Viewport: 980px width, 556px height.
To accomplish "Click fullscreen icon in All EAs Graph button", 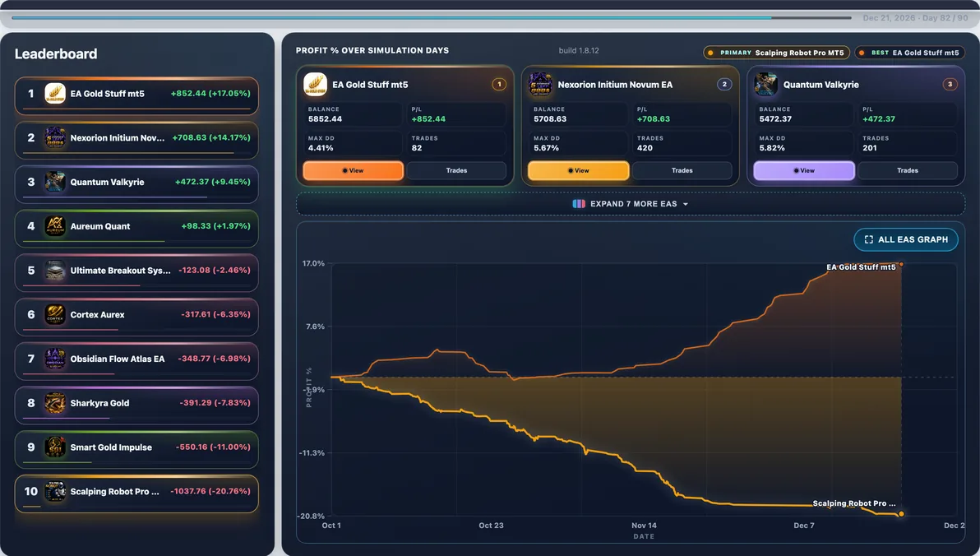I will pos(869,239).
